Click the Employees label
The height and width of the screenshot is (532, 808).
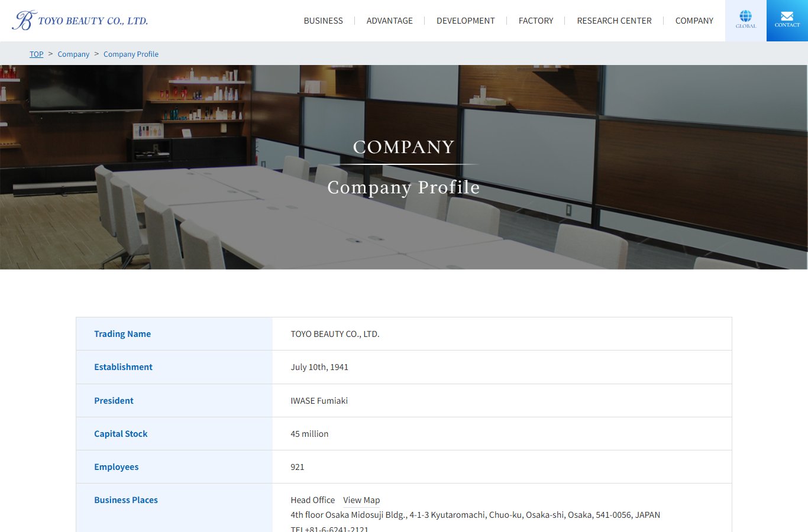(x=116, y=467)
